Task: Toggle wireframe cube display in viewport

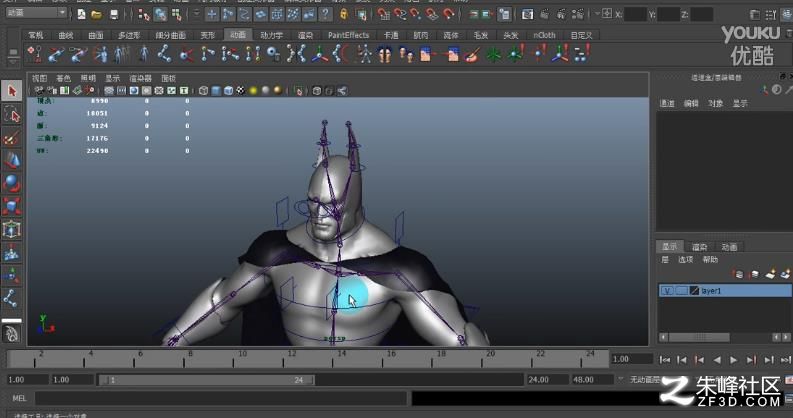Action: (203, 91)
